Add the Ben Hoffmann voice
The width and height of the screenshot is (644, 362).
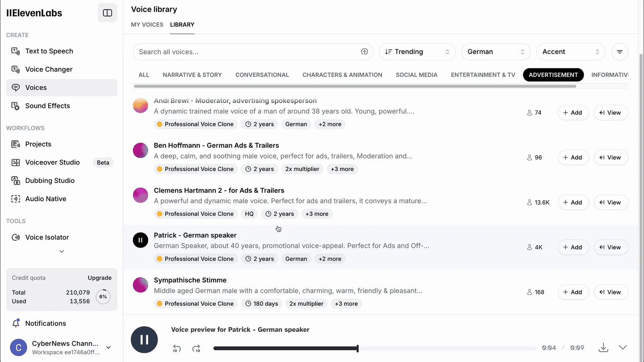pos(573,158)
